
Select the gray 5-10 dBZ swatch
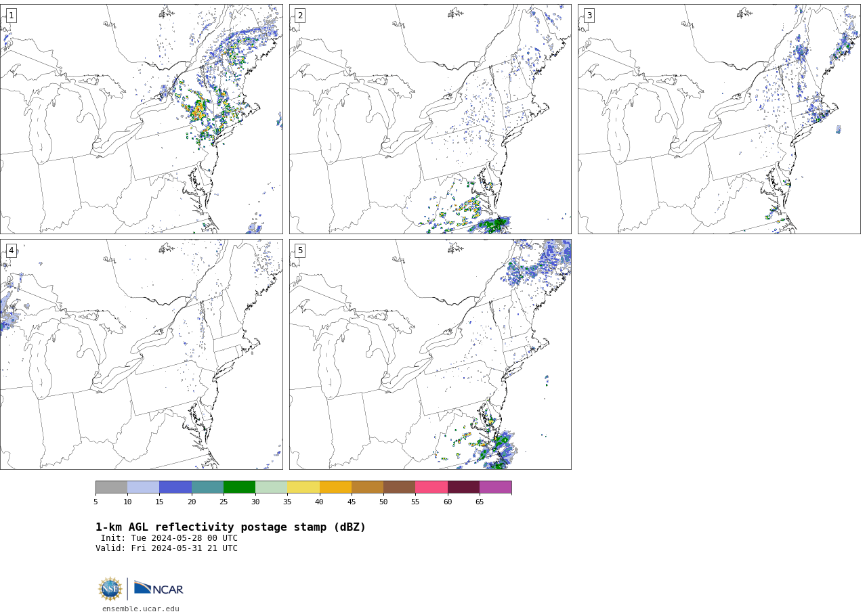(x=111, y=487)
